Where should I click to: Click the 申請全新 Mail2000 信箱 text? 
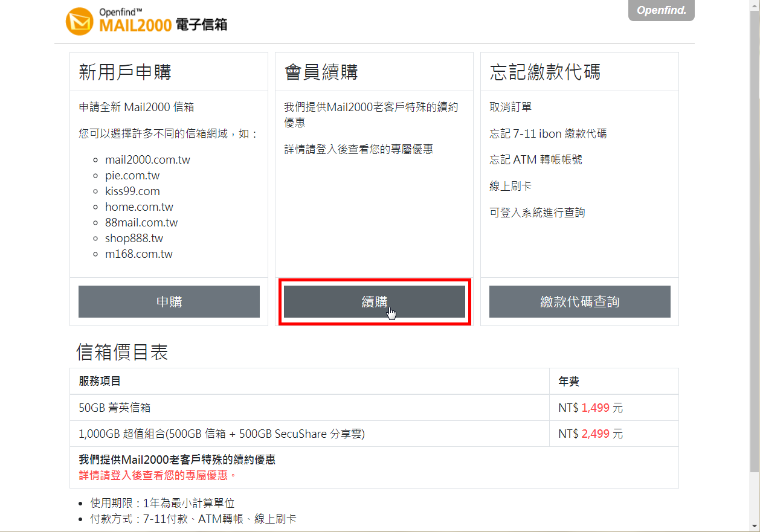coord(137,107)
